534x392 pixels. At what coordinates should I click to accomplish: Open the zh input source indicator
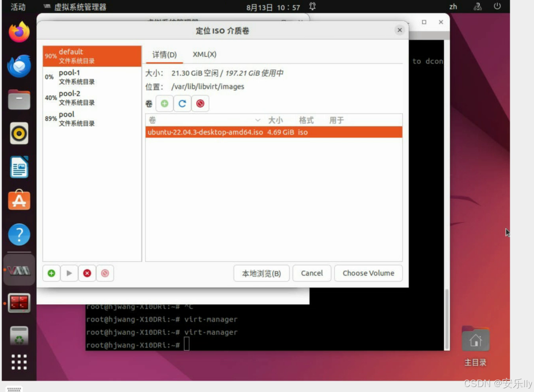point(453,6)
